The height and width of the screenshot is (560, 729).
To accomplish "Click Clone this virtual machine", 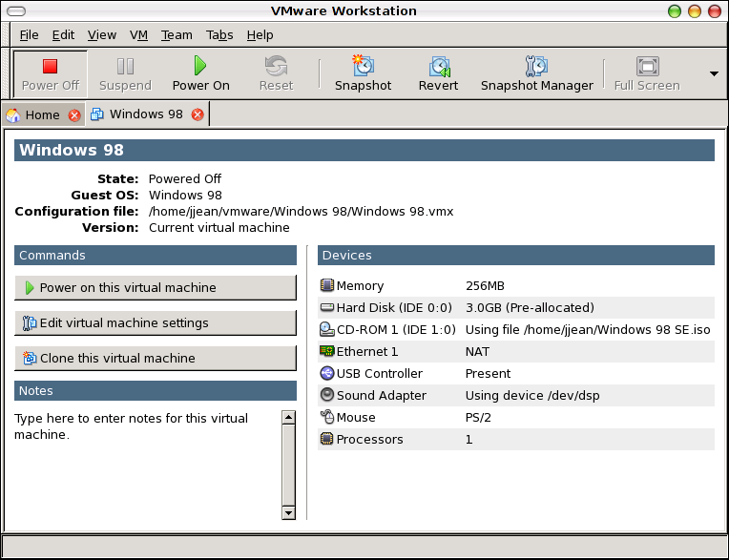I will click(156, 358).
